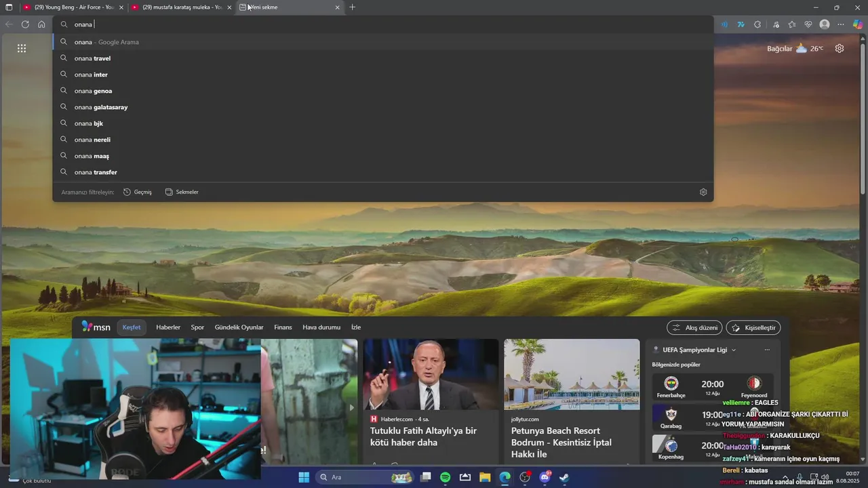
Task: Open the browser three-dot settings menu
Action: (841, 24)
